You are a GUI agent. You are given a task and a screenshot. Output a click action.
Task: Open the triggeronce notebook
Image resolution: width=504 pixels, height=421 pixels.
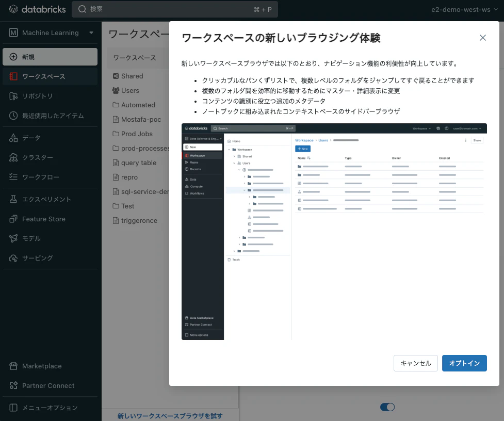[x=139, y=221]
